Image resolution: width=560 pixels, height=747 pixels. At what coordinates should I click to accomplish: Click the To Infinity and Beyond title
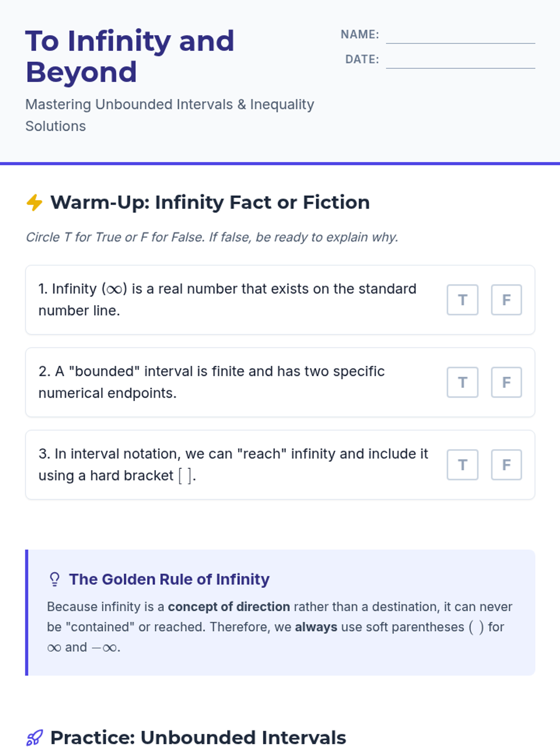130,56
